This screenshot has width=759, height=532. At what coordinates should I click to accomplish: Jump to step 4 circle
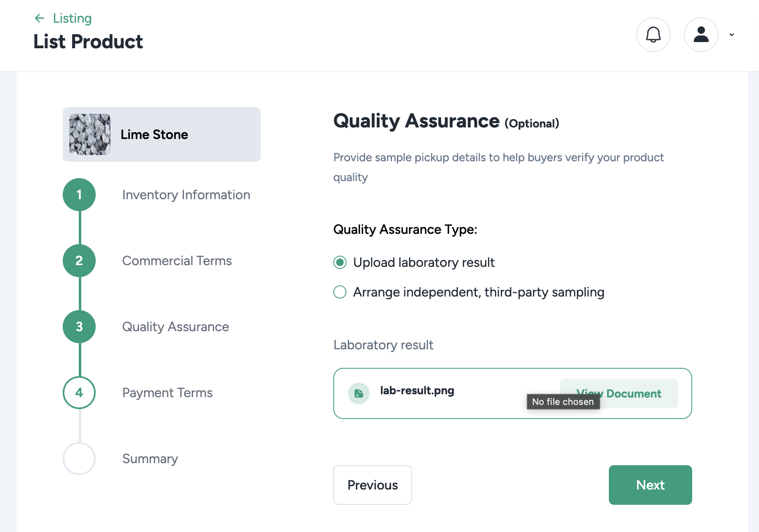pos(79,393)
